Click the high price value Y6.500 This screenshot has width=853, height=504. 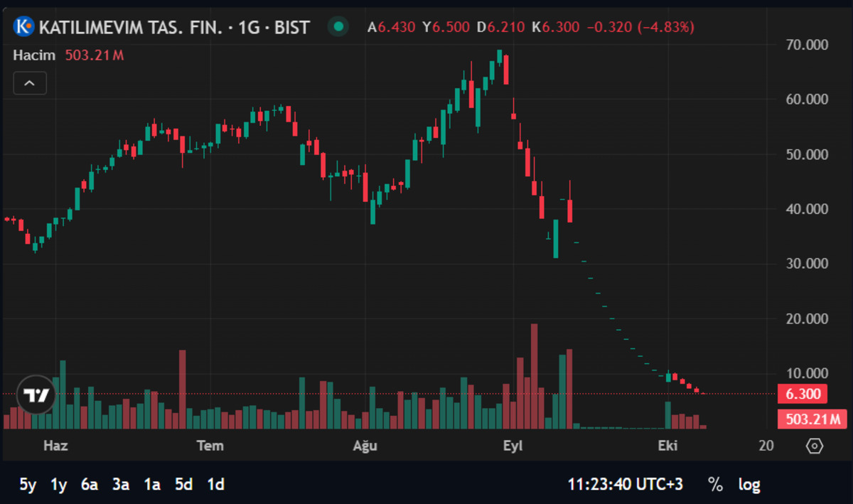tap(446, 28)
